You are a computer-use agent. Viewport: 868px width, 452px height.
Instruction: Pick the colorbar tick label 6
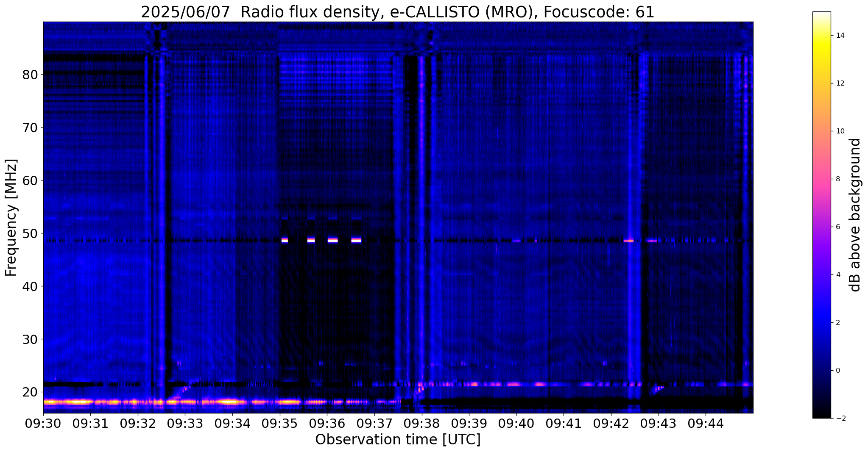[x=837, y=227]
